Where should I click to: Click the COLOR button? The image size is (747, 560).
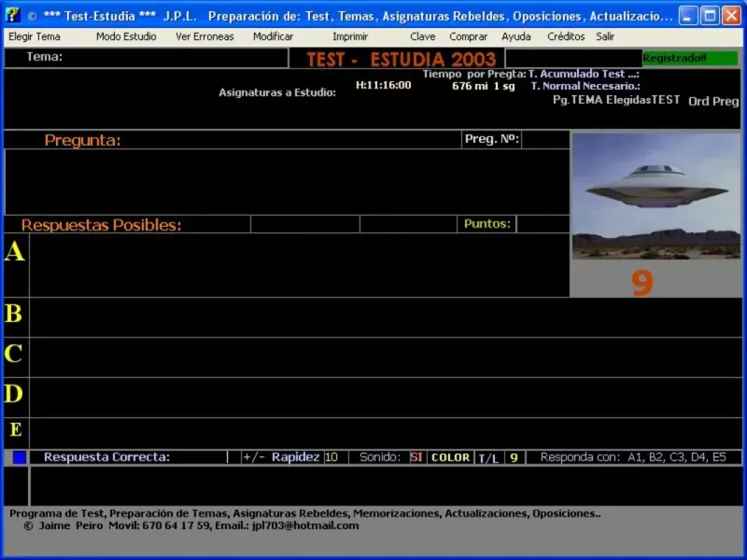coord(450,457)
